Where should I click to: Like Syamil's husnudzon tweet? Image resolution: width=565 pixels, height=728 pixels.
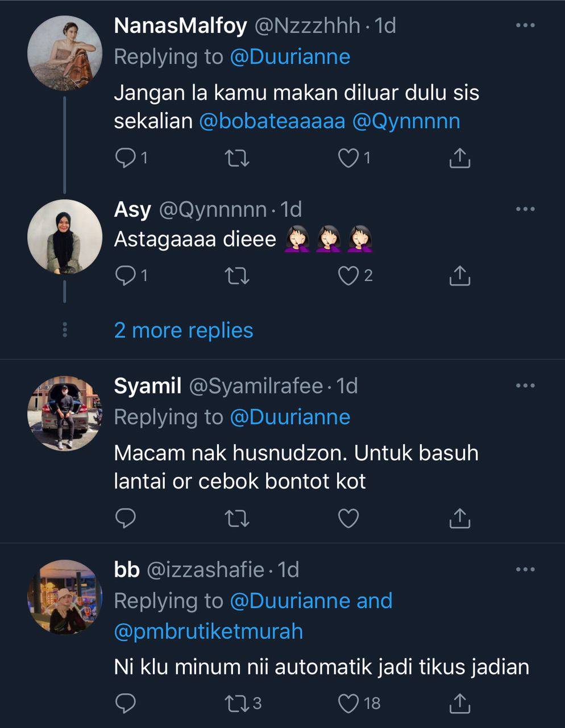click(x=348, y=518)
